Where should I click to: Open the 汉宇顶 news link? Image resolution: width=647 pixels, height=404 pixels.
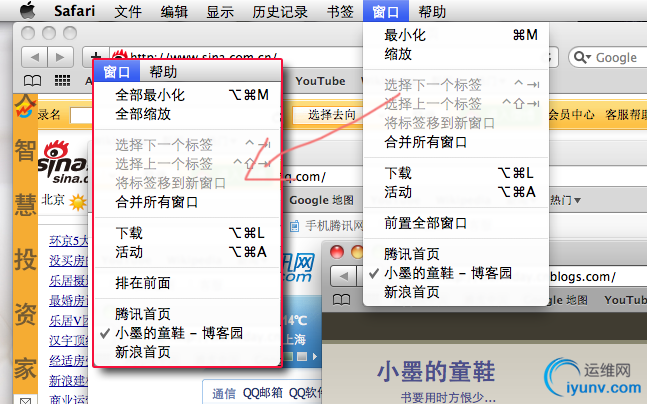pyautogui.click(x=68, y=340)
